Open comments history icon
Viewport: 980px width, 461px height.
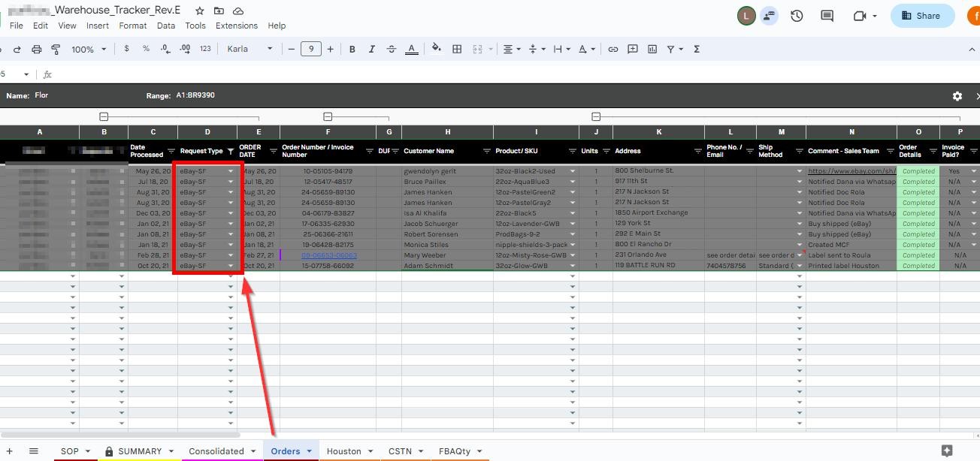tap(827, 16)
